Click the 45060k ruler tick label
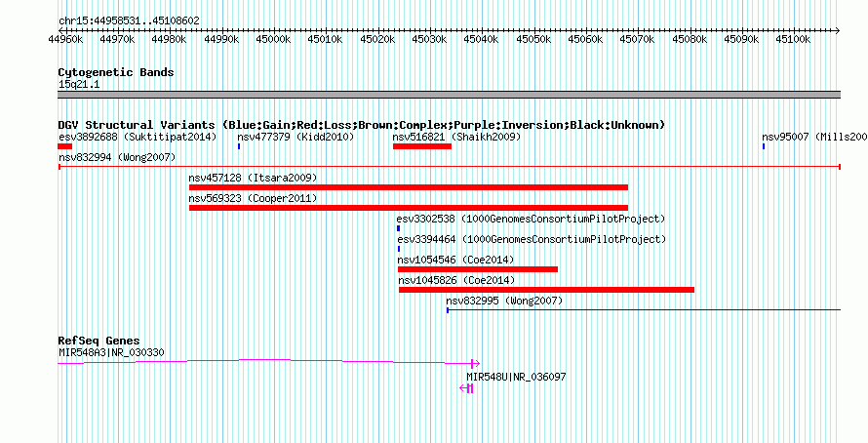The image size is (868, 443). [586, 40]
